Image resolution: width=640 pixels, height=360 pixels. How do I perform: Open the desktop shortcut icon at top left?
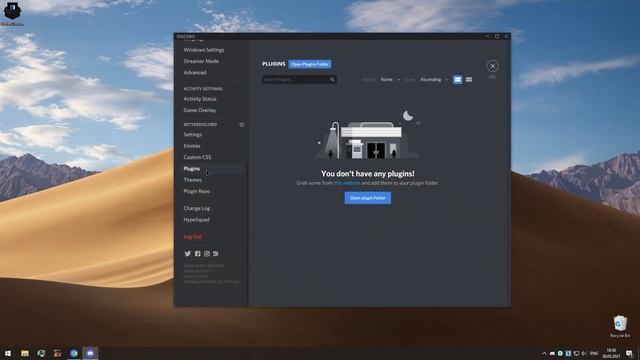pos(12,13)
